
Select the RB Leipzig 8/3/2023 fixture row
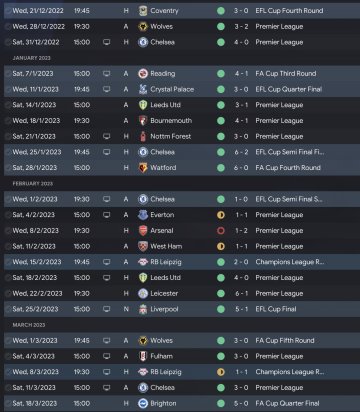182,372
